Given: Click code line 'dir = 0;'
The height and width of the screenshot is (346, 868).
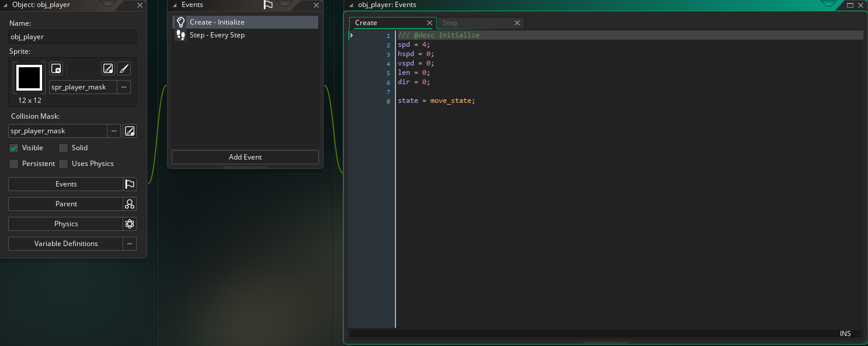Looking at the screenshot, I should 414,82.
